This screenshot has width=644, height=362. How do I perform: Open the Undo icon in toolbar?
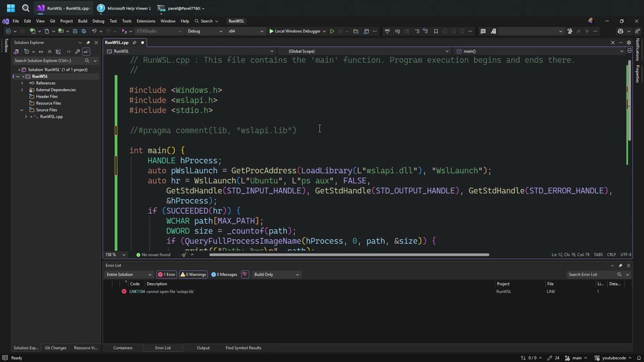click(94, 31)
